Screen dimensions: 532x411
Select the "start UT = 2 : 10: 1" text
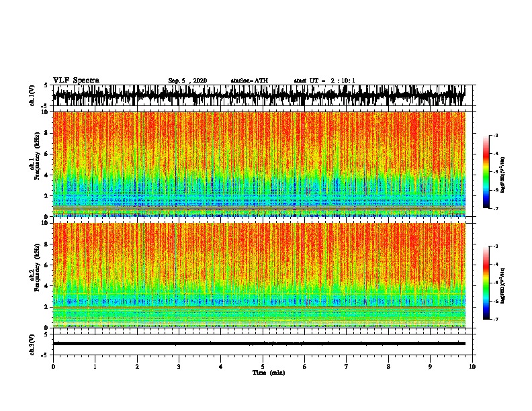click(x=324, y=81)
